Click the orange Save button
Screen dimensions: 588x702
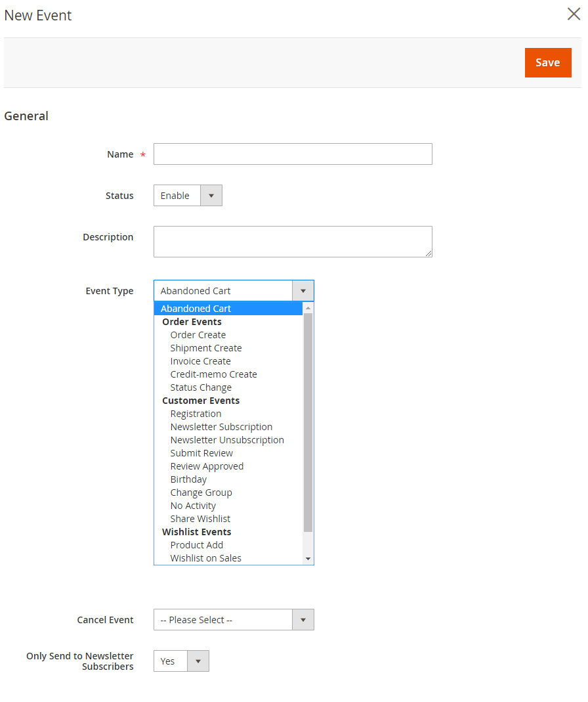point(547,62)
